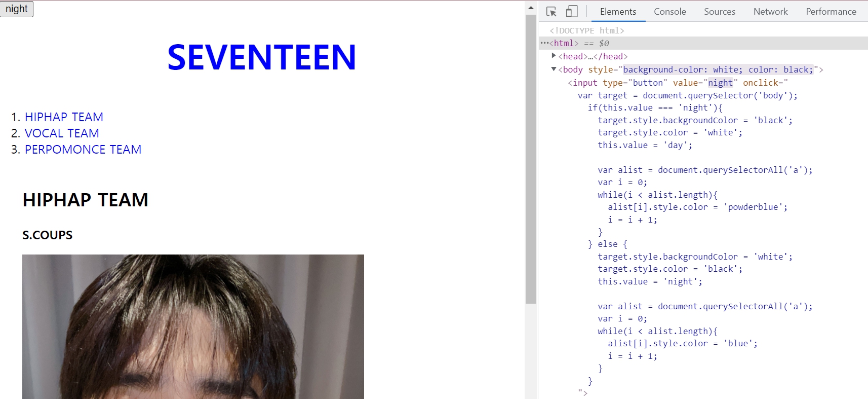Click the SEVENTEEN heading link
The width and height of the screenshot is (868, 399).
pos(262,57)
